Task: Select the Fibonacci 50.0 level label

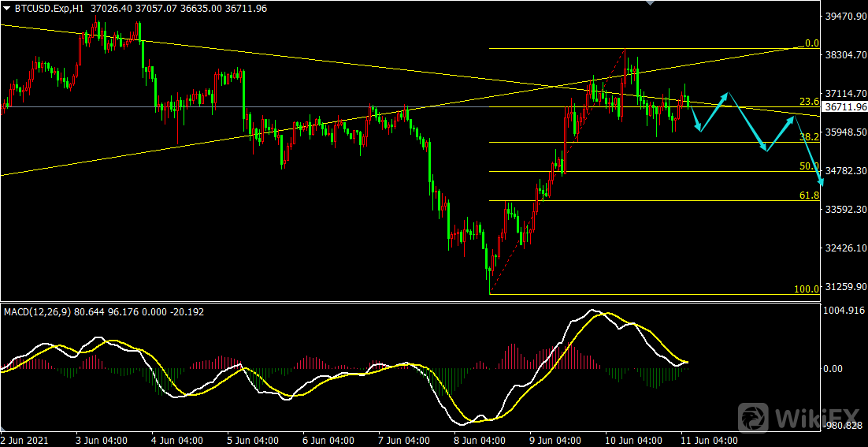Action: 809,166
